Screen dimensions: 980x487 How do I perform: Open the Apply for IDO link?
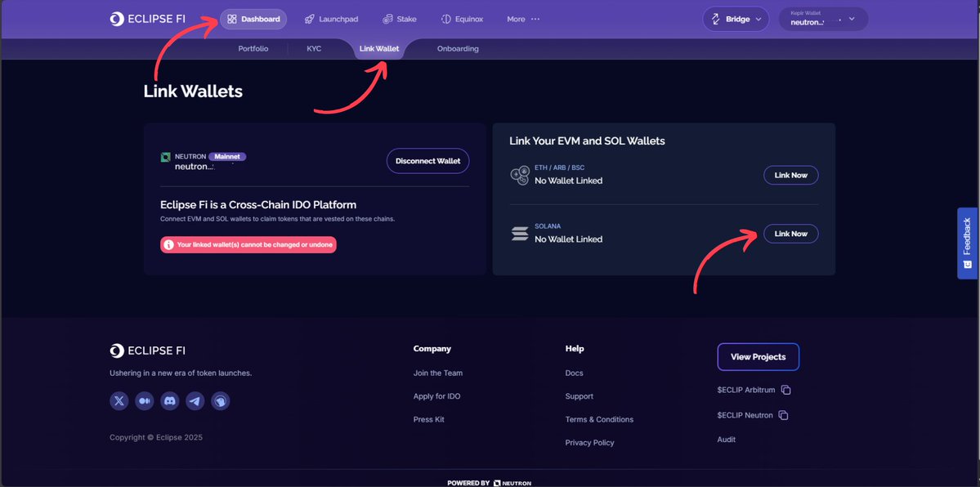pyautogui.click(x=437, y=396)
